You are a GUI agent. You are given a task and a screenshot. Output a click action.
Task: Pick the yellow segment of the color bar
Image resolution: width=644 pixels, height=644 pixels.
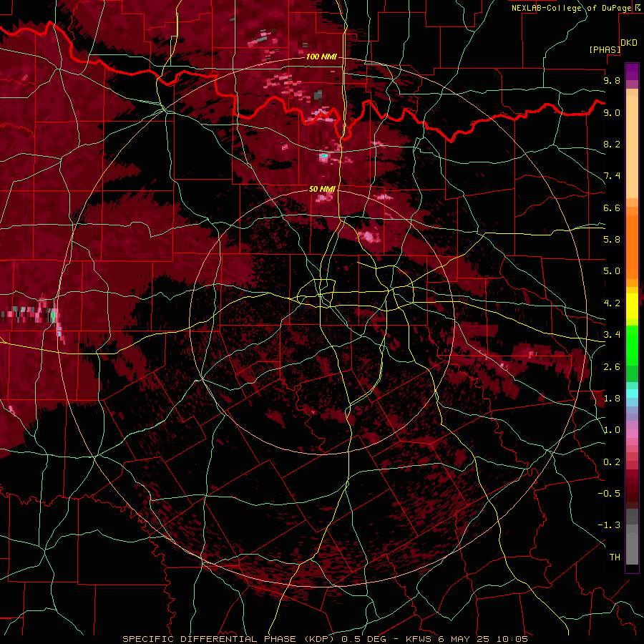pyautogui.click(x=632, y=306)
